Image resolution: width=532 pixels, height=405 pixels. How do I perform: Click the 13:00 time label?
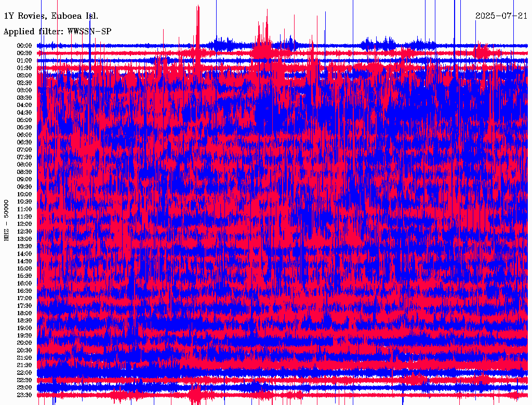click(24, 239)
